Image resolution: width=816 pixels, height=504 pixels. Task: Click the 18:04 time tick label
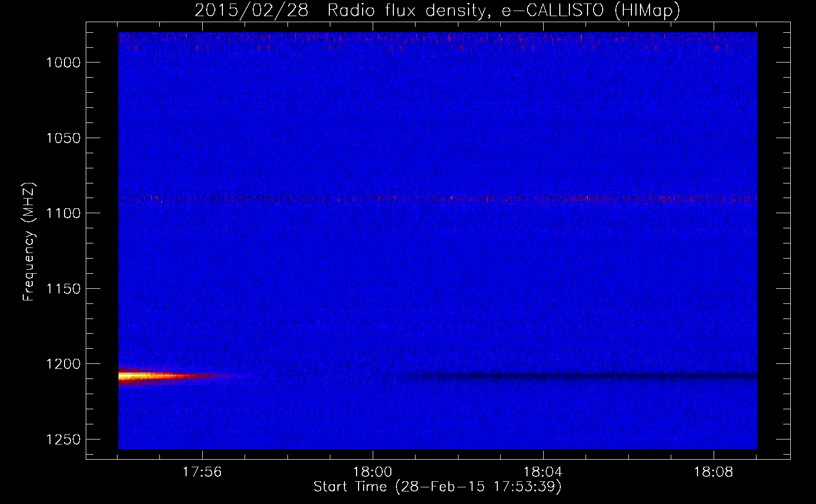tap(543, 472)
